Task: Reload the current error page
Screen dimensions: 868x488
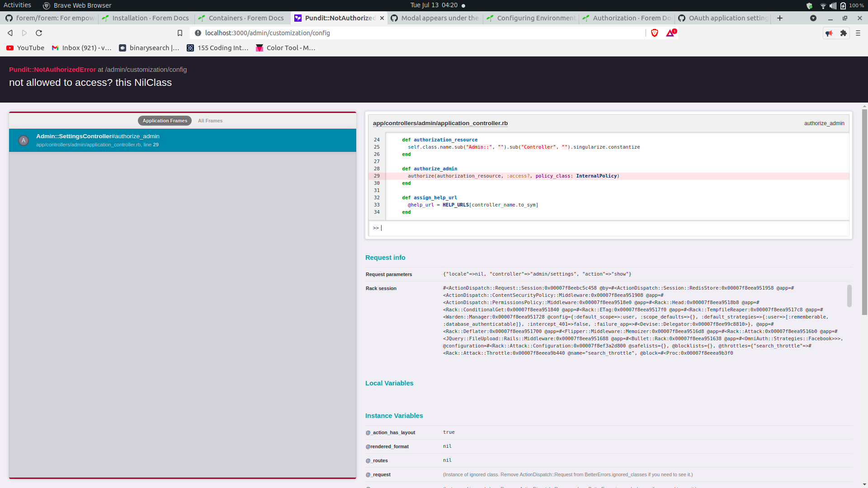Action: [39, 33]
